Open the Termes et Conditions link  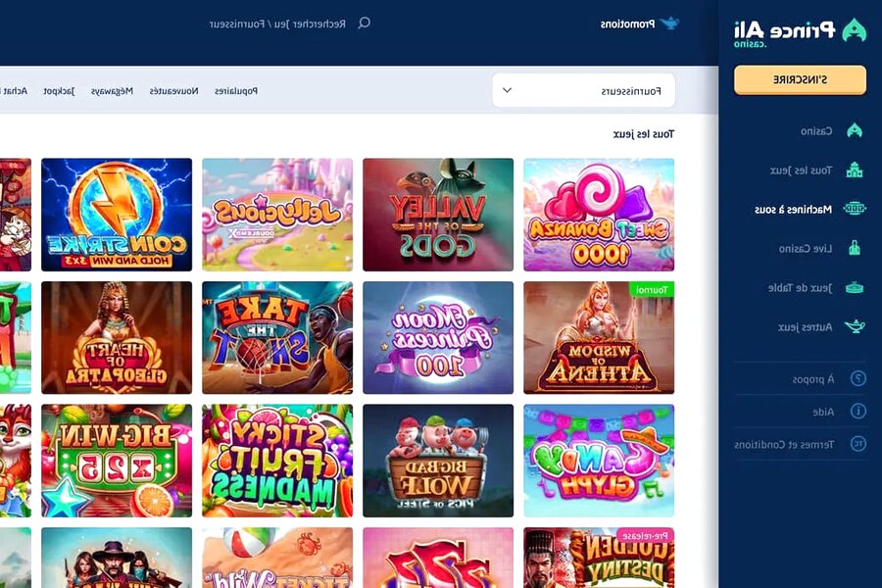(784, 445)
